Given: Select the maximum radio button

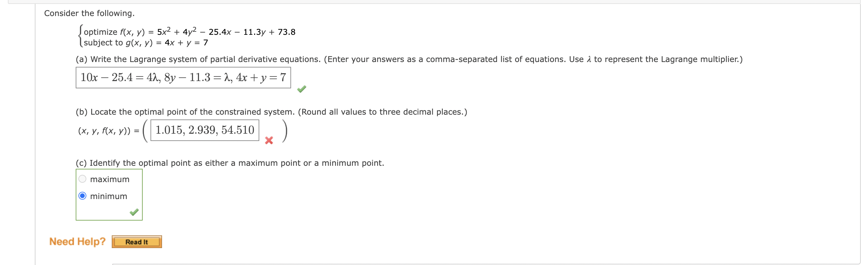Looking at the screenshot, I should coord(83,178).
